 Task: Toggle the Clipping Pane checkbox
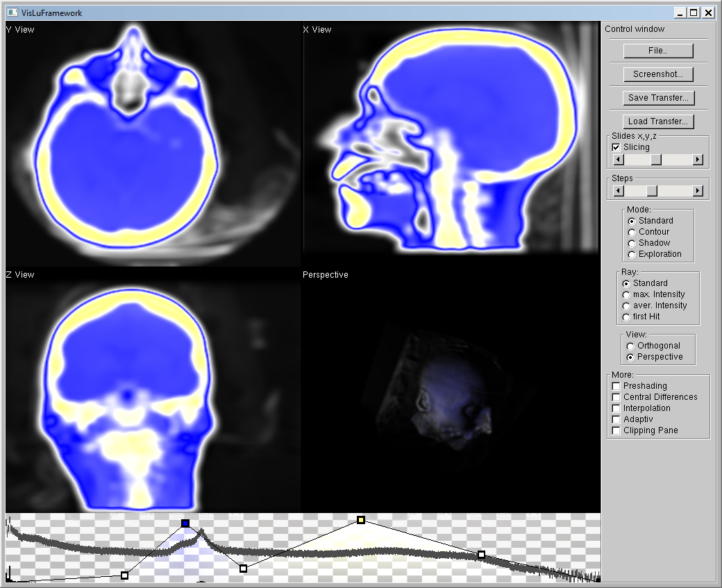(x=616, y=430)
